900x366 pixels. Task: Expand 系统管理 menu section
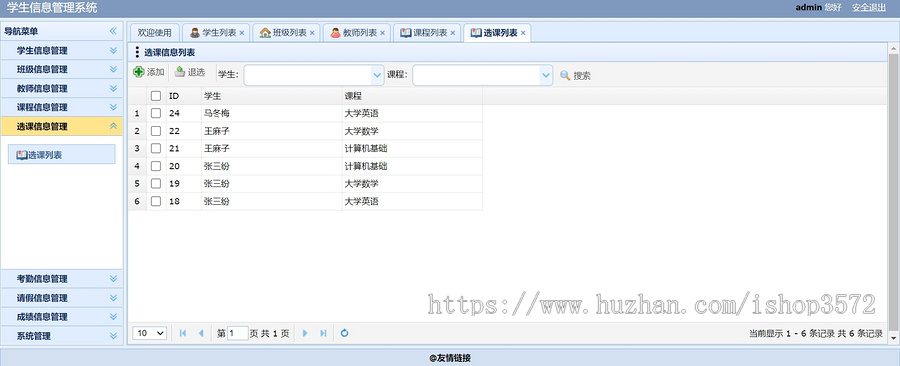pos(113,336)
